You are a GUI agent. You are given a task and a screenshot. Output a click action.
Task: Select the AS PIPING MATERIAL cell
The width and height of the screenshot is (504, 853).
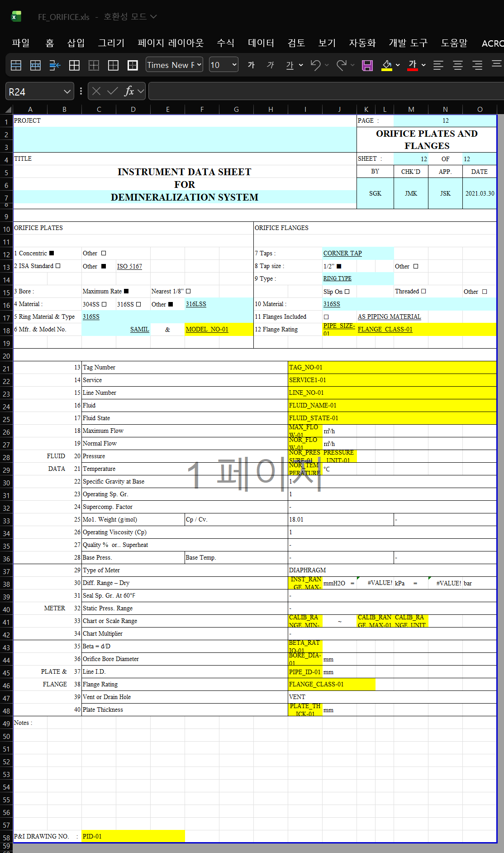[389, 316]
